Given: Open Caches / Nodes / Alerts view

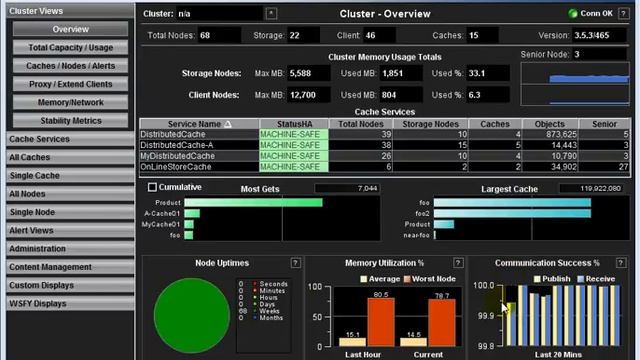Looking at the screenshot, I should [x=70, y=66].
